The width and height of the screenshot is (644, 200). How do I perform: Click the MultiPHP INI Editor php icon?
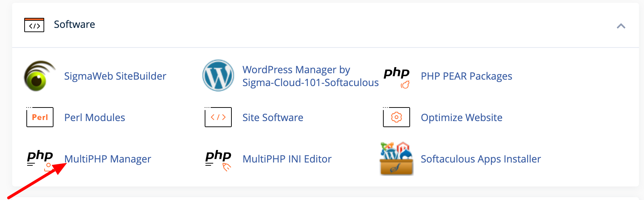tap(218, 160)
